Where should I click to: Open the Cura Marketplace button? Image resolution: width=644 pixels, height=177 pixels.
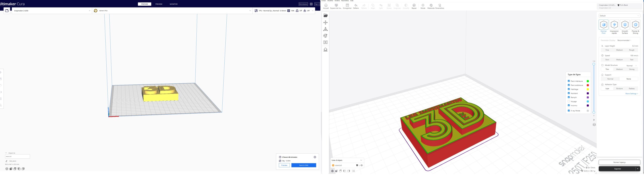point(303,4)
